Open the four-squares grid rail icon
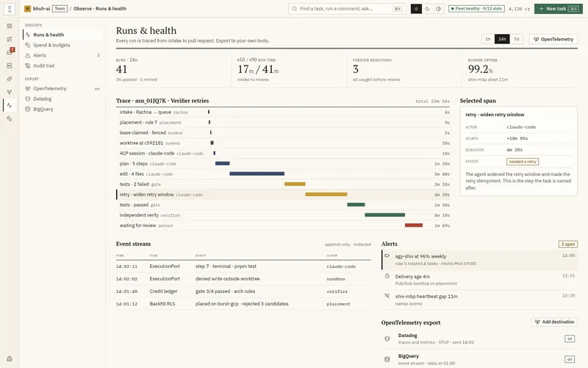The height and width of the screenshot is (368, 588). (10, 26)
